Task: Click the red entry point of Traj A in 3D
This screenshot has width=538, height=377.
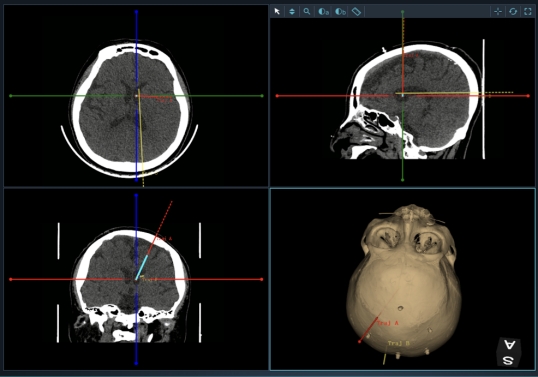Action: tap(360, 341)
